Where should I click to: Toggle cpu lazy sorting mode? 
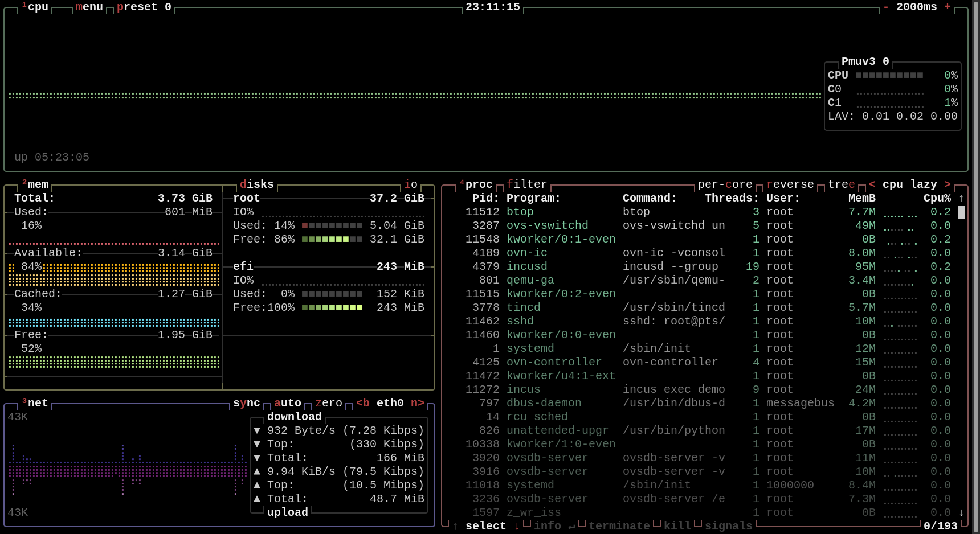click(x=910, y=184)
